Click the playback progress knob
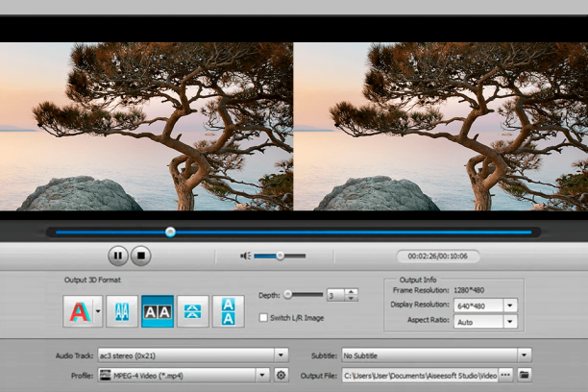Screen dimensions: 588x392 coord(171,232)
